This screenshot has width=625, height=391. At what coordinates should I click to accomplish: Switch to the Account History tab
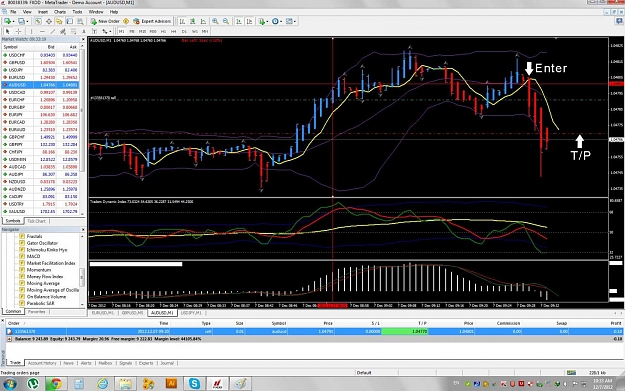pos(42,363)
